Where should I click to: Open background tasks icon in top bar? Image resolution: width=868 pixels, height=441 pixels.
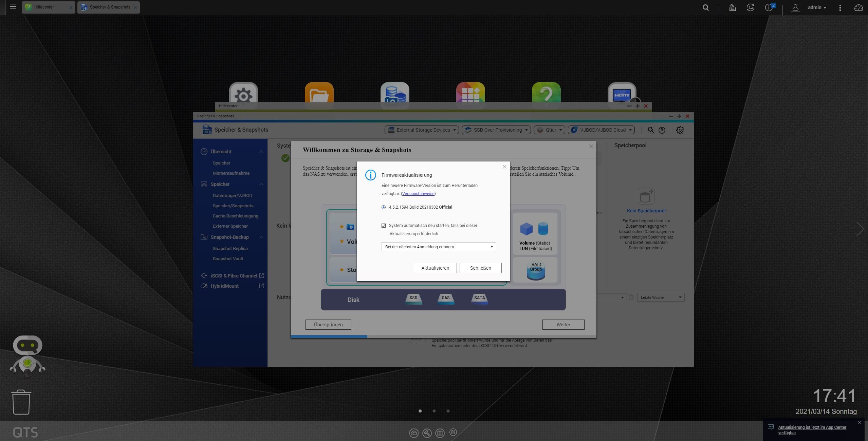732,7
